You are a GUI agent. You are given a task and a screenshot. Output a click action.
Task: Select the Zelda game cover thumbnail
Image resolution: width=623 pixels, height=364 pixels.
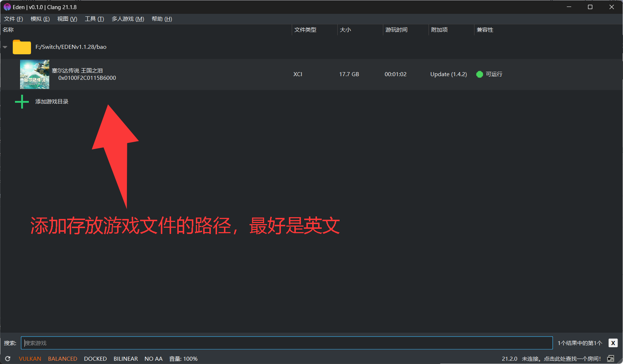click(x=35, y=74)
